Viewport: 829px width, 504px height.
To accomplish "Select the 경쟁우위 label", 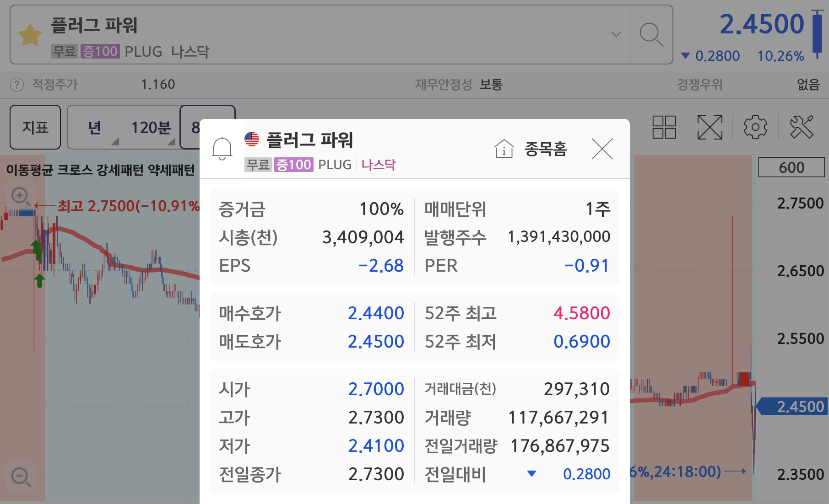I will [x=700, y=85].
